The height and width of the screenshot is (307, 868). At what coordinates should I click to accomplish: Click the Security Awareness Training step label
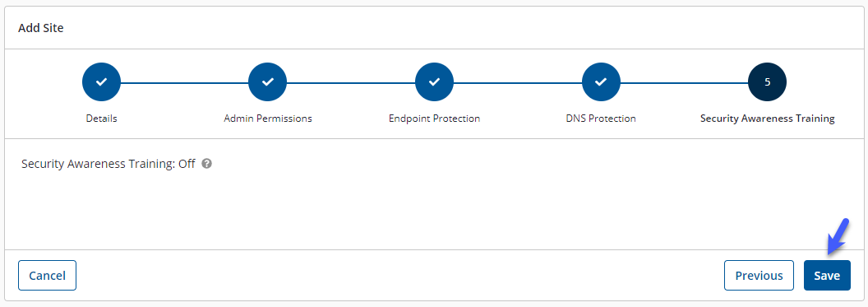pyautogui.click(x=767, y=119)
